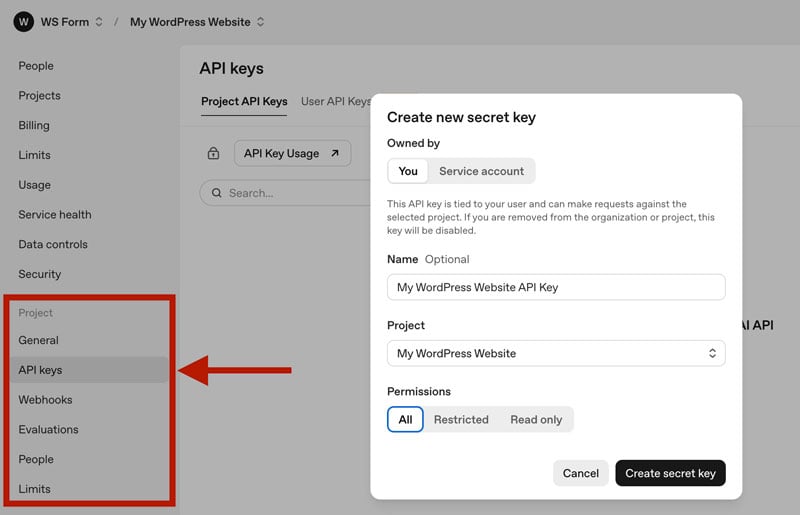Click the API keys page heading
Viewport: 800px width, 515px height.
point(232,68)
